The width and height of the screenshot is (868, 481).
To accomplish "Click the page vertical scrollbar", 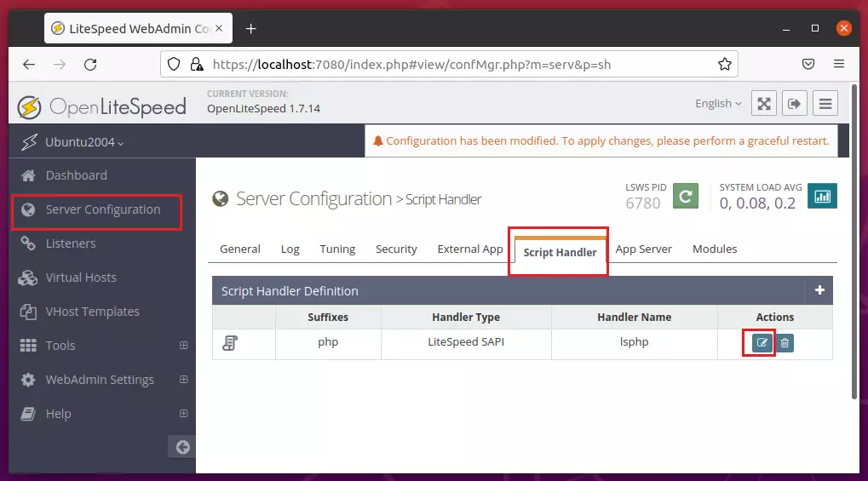I will tap(854, 241).
